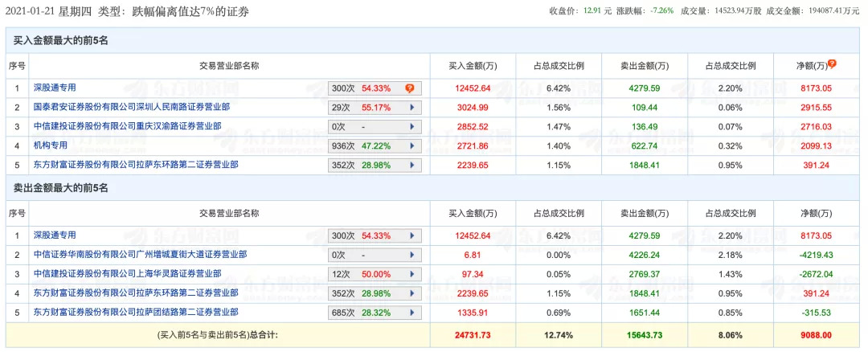Click arrow in sell-table 东方财富拉萨东环路 352次 box
Screen dimensions: 868x352
point(411,293)
